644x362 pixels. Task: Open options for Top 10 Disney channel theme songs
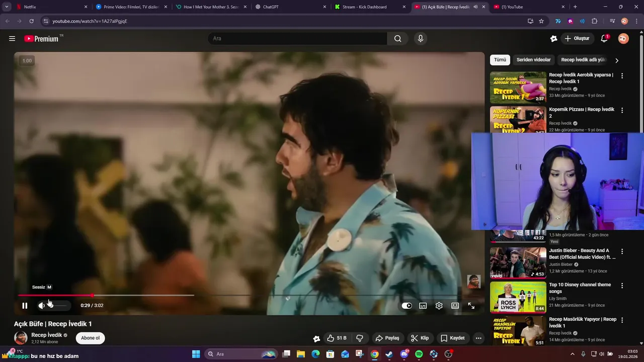pyautogui.click(x=622, y=286)
